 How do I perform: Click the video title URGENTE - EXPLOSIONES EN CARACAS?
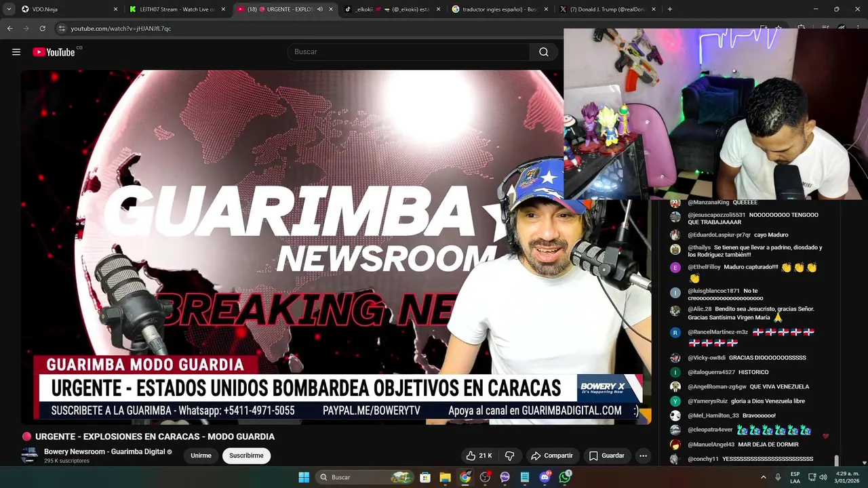click(155, 436)
